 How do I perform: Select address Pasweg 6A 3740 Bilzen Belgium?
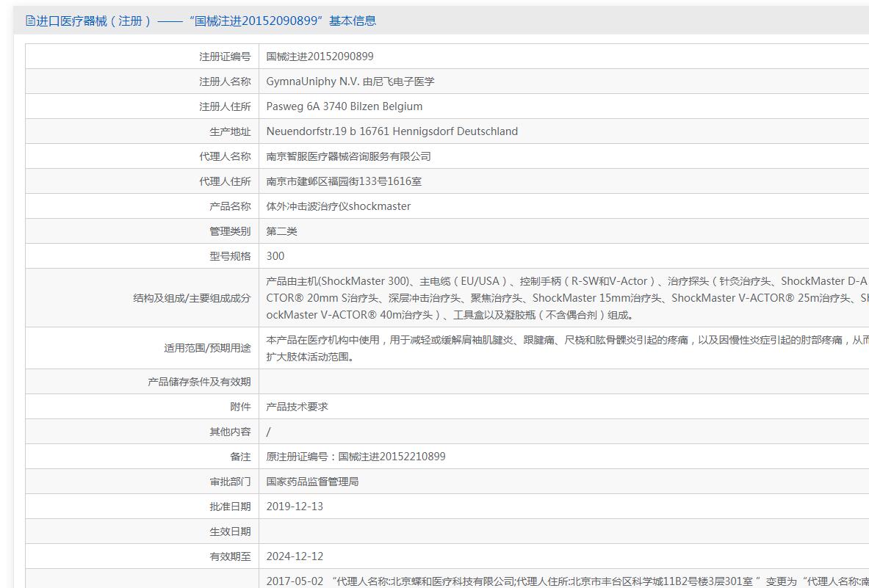click(x=345, y=106)
